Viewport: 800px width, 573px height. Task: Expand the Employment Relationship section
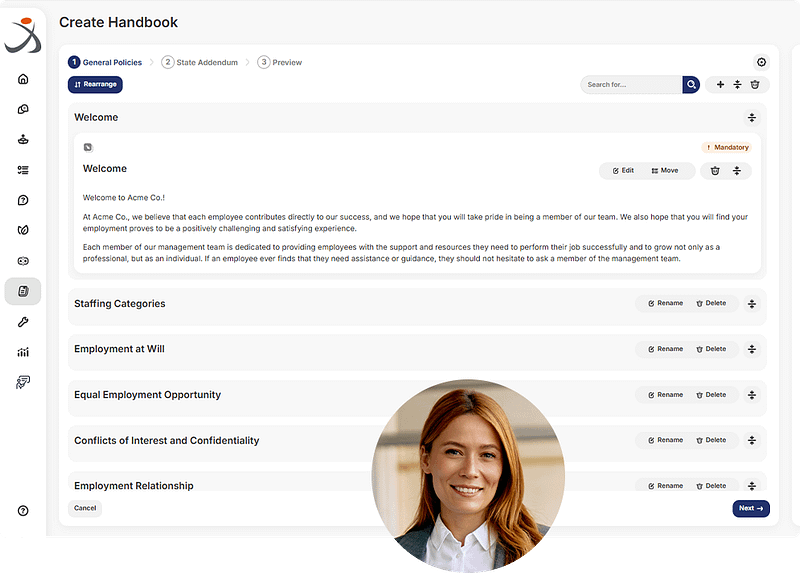coord(752,485)
